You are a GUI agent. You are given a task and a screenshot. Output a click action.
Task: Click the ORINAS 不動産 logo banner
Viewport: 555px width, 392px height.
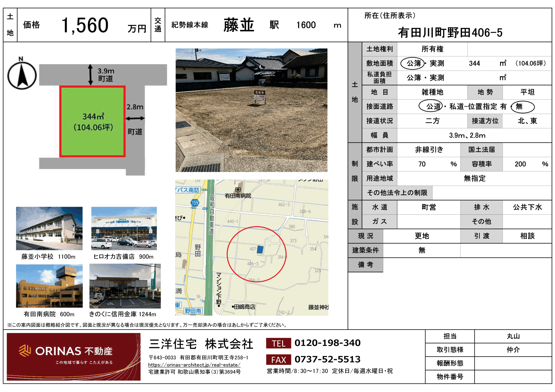pyautogui.click(x=73, y=356)
